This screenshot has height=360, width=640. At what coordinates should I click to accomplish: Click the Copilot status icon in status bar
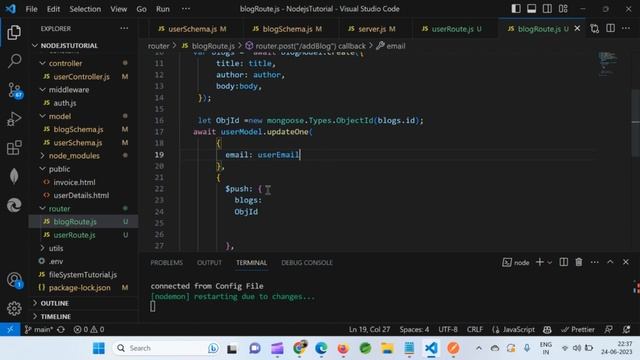click(547, 329)
